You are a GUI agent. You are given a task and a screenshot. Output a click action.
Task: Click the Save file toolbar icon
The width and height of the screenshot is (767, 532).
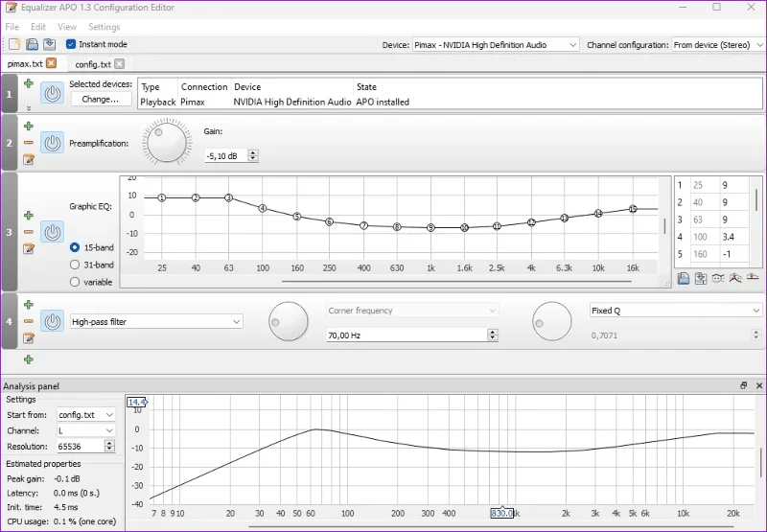[33, 44]
